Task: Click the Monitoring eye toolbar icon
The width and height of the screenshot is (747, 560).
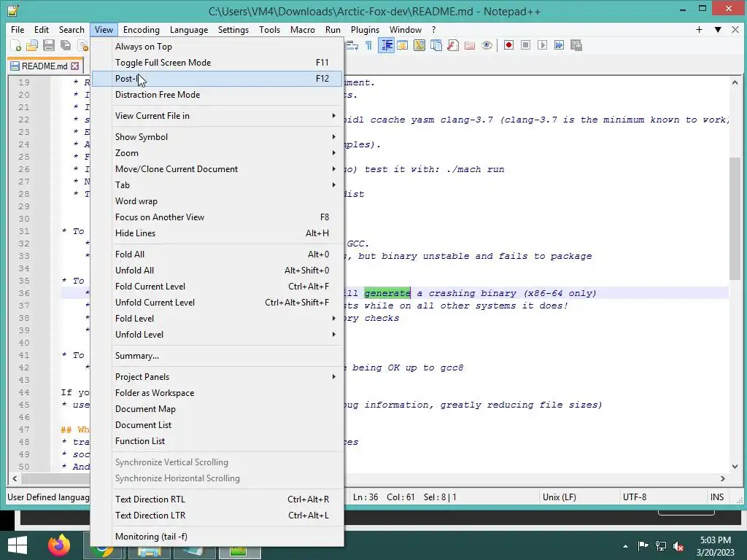Action: pos(487,45)
